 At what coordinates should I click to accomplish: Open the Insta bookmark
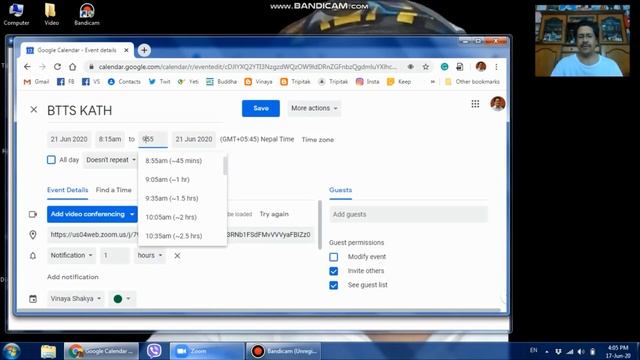pyautogui.click(x=367, y=82)
